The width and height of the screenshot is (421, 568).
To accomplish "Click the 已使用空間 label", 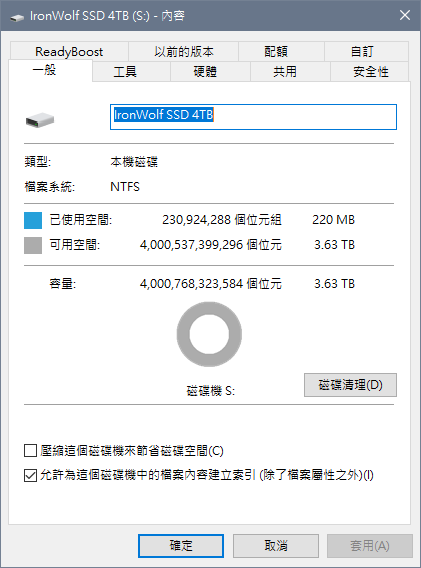I will click(x=81, y=220).
